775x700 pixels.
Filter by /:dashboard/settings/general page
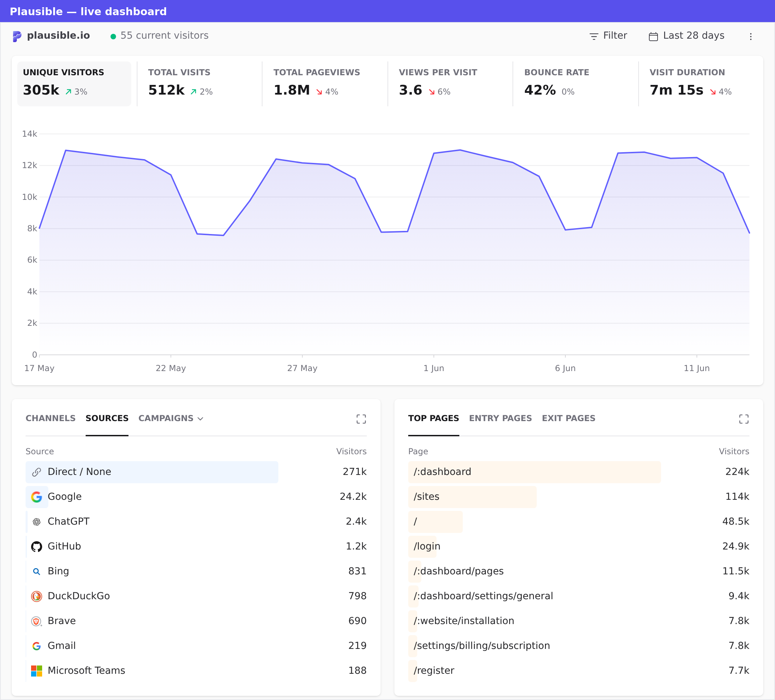coord(578,596)
